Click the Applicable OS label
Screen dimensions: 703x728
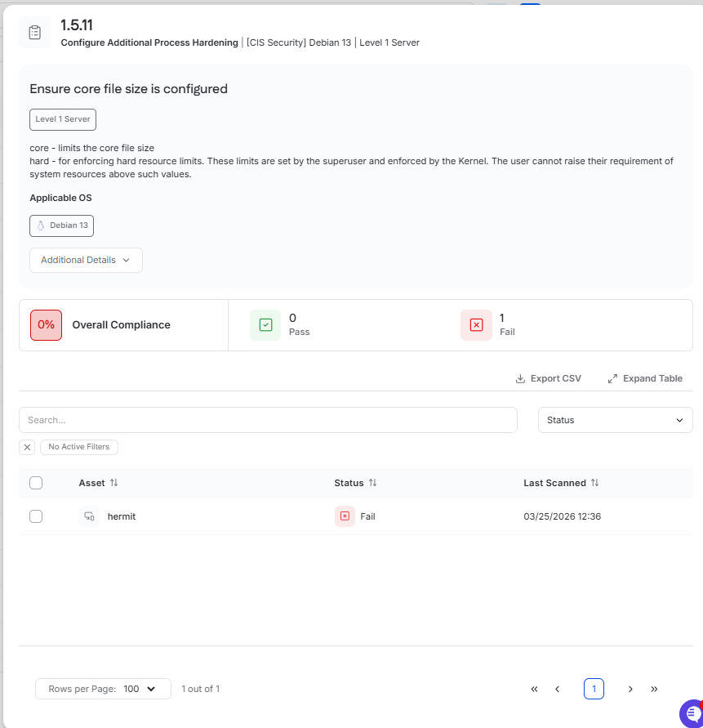tap(60, 198)
